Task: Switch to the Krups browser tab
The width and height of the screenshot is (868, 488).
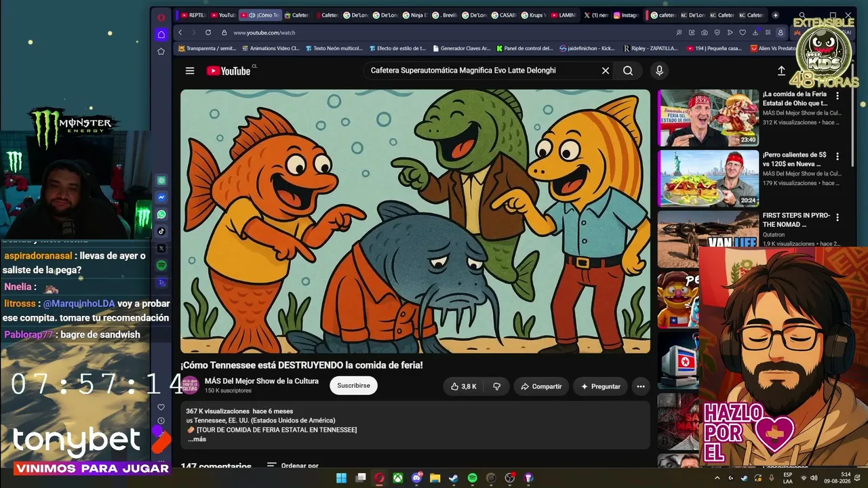Action: click(x=534, y=15)
